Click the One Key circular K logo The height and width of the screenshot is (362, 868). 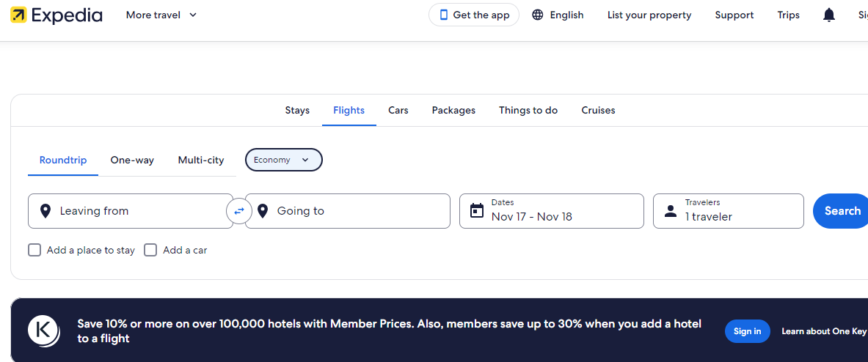pyautogui.click(x=43, y=330)
